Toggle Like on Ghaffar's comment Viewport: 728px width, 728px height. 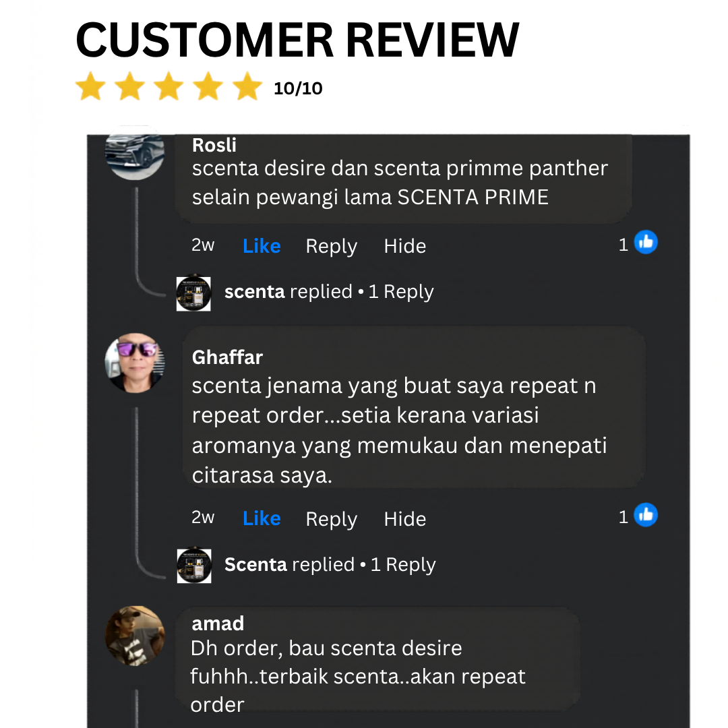click(x=262, y=518)
